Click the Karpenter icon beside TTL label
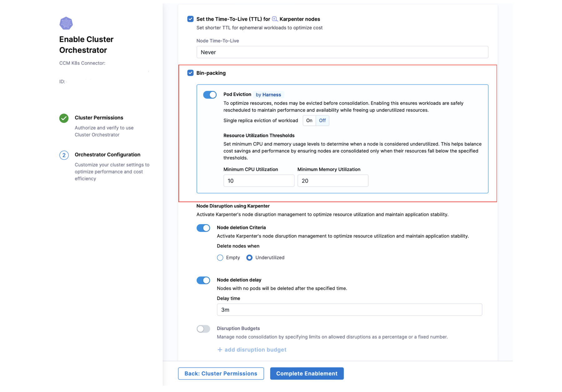The height and width of the screenshot is (392, 562). point(275,19)
